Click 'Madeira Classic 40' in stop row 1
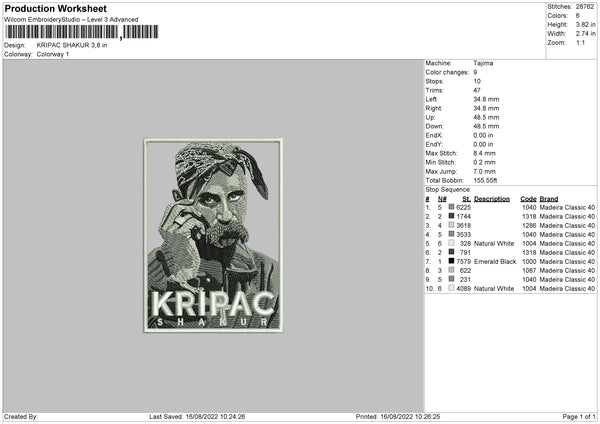Screen dimensions: 600x424 click(567, 207)
